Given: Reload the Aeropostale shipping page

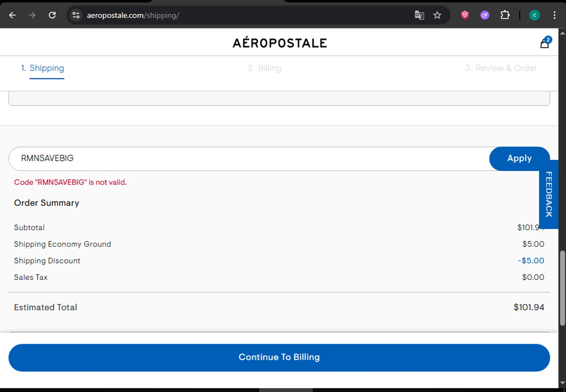Looking at the screenshot, I should click(x=52, y=15).
